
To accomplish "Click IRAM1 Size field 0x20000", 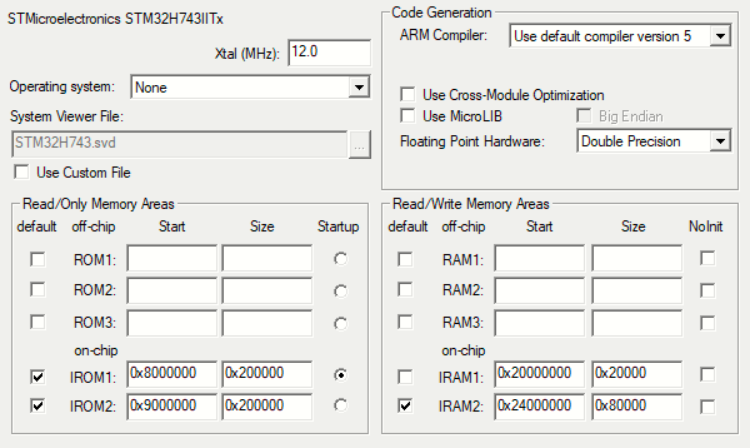I will [x=637, y=374].
